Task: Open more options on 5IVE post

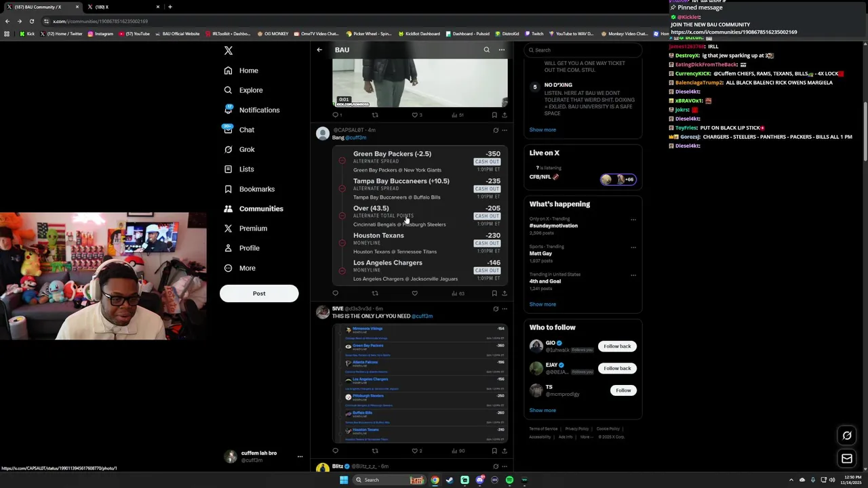Action: click(505, 309)
